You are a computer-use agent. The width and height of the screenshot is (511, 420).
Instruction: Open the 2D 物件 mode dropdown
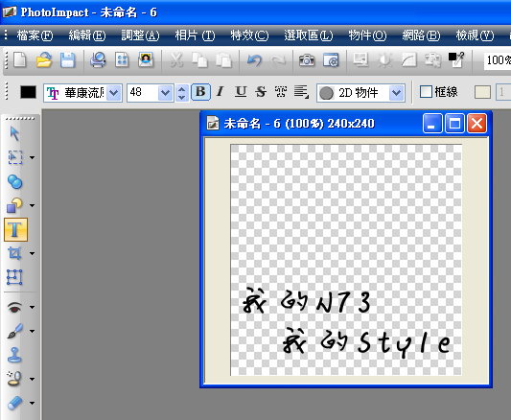tap(397, 93)
